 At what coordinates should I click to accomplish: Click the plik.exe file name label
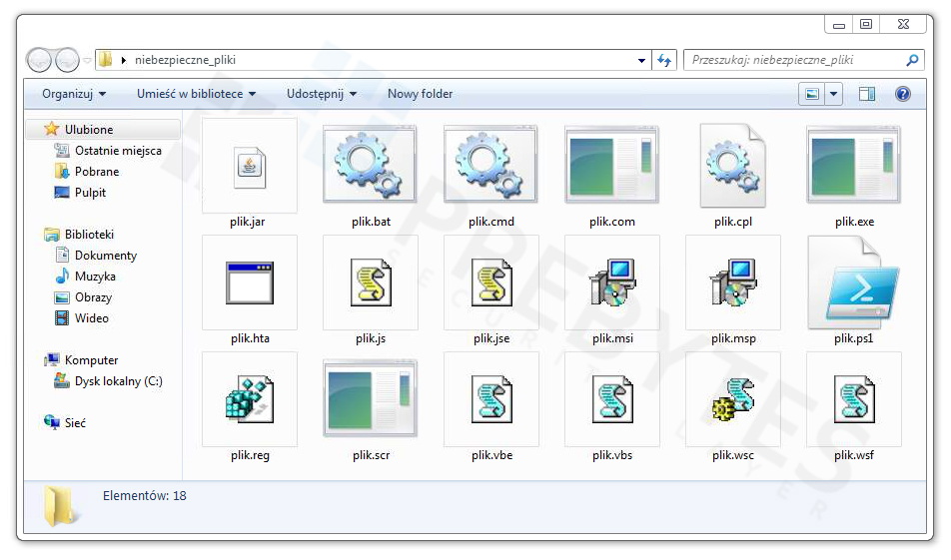[854, 222]
